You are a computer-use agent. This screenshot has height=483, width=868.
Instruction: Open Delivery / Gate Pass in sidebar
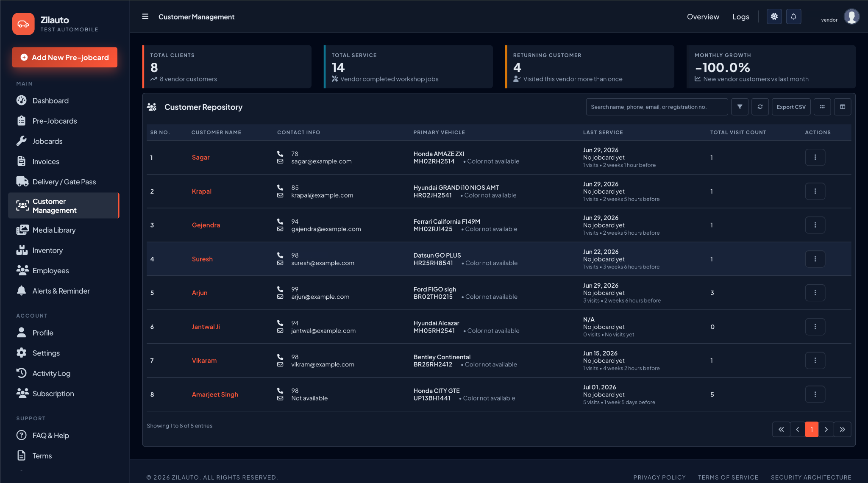pyautogui.click(x=64, y=182)
